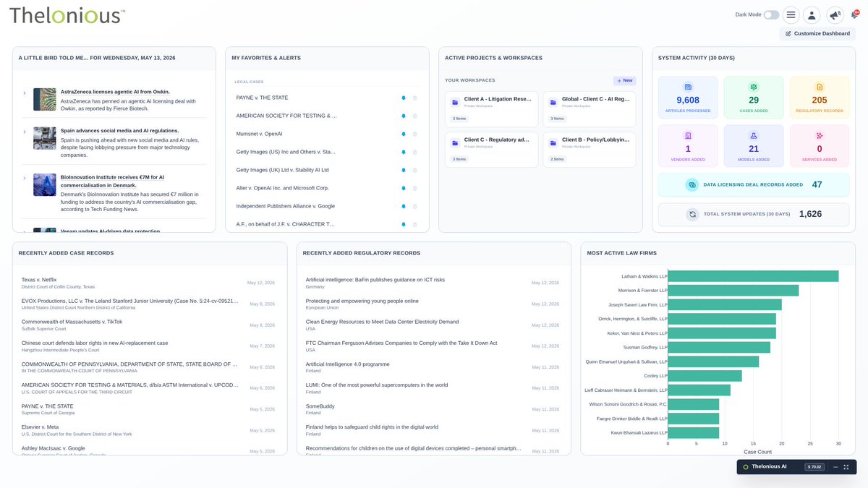Open the Elsevier v. Meta case record
Screen dimensions: 868x488
point(41,427)
